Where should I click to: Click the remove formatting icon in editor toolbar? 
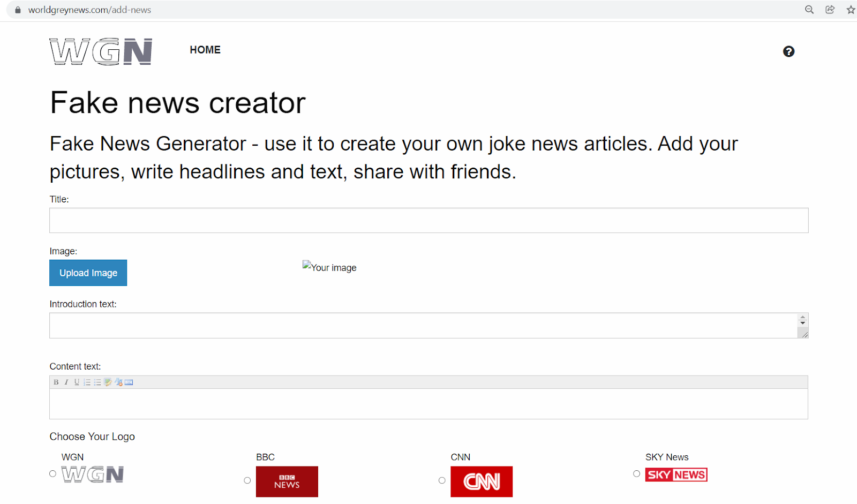click(118, 382)
